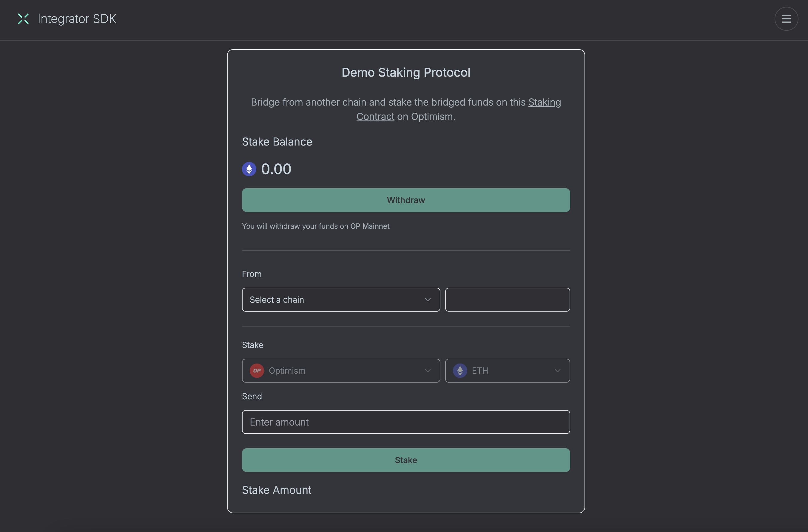This screenshot has height=532, width=808.
Task: Click the Ethereum icon beside stake balance
Action: pyautogui.click(x=249, y=169)
